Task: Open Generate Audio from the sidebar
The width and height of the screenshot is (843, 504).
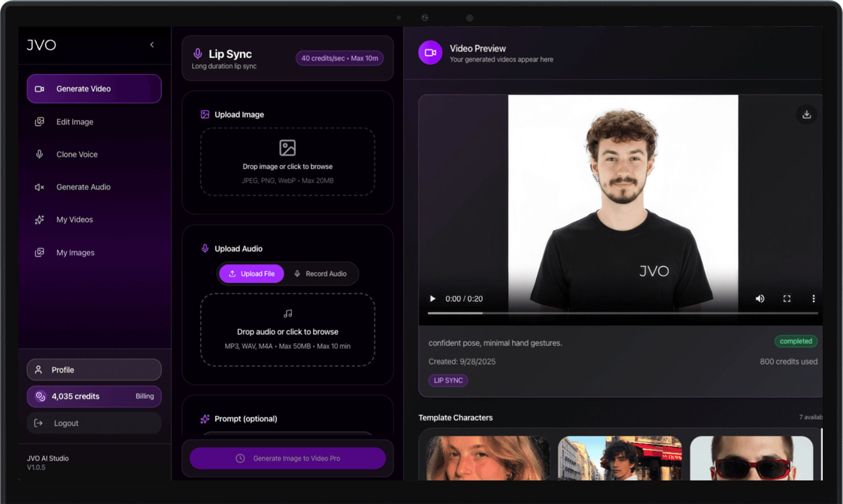Action: pos(83,187)
